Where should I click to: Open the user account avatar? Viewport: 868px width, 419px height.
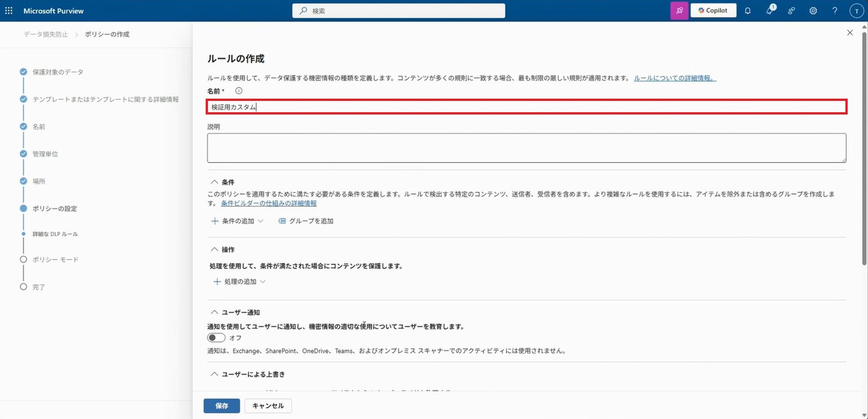856,10
